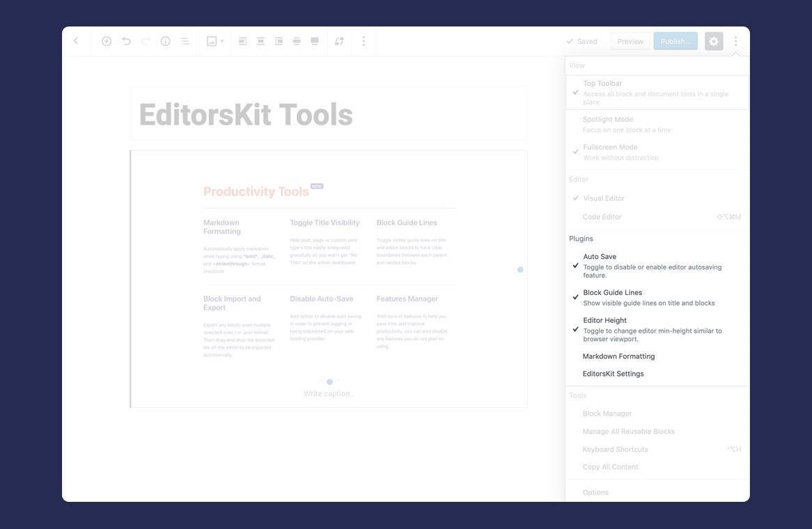The width and height of the screenshot is (812, 529).
Task: Click the add block plus icon
Action: (x=107, y=41)
